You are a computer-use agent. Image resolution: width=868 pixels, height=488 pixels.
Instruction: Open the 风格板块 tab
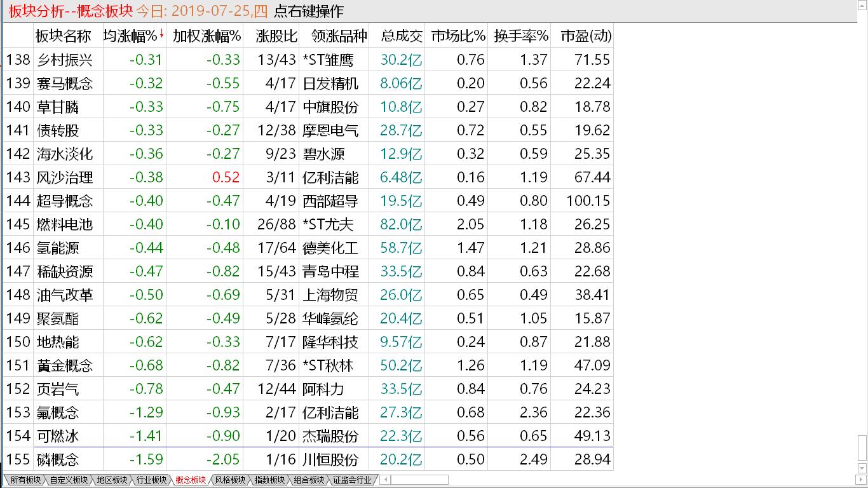click(230, 480)
